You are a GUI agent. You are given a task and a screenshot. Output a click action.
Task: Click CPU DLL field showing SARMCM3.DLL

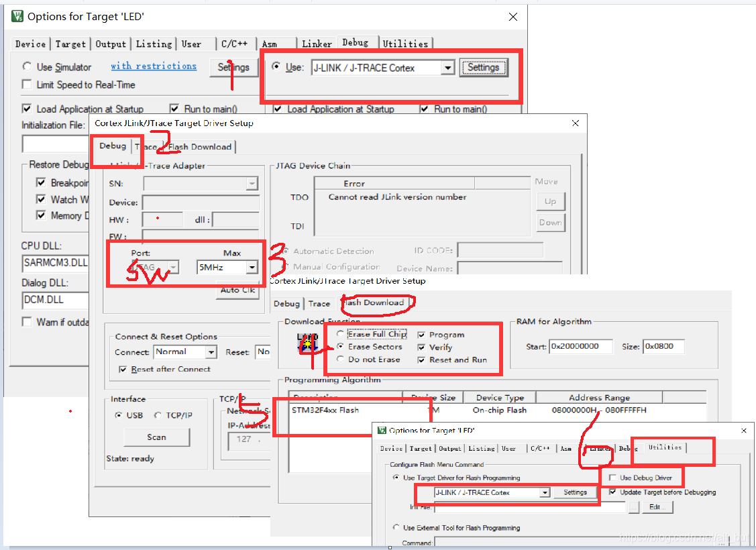click(x=56, y=263)
